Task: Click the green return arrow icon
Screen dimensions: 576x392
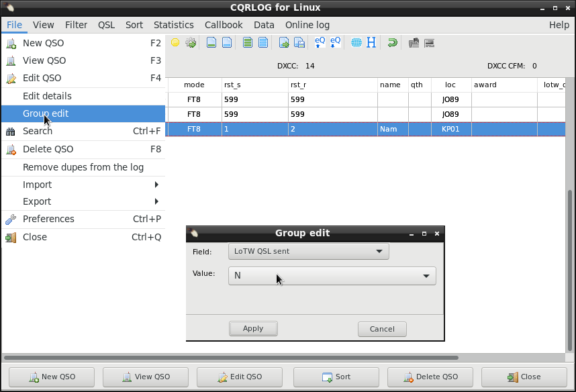Action: [392, 42]
